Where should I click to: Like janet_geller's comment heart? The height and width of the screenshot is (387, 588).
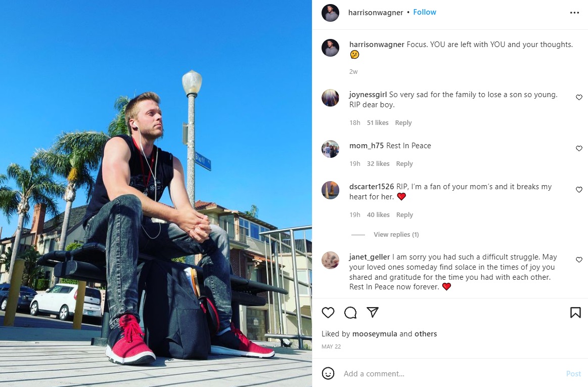578,260
